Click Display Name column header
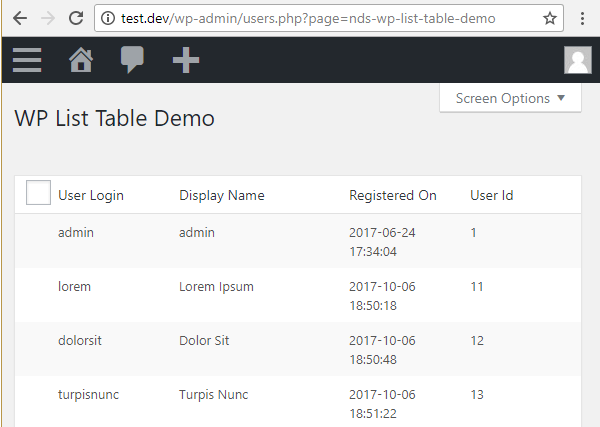This screenshot has height=427, width=600. click(x=222, y=196)
